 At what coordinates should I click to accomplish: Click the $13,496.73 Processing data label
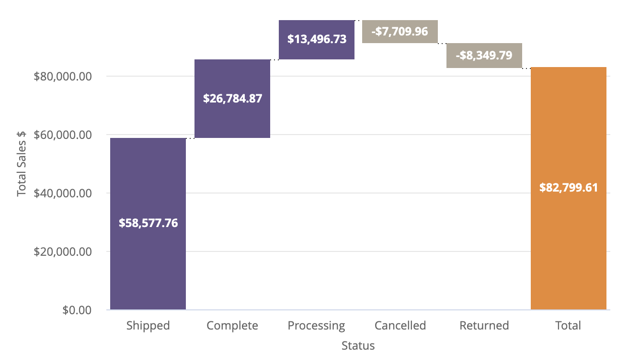coord(317,39)
